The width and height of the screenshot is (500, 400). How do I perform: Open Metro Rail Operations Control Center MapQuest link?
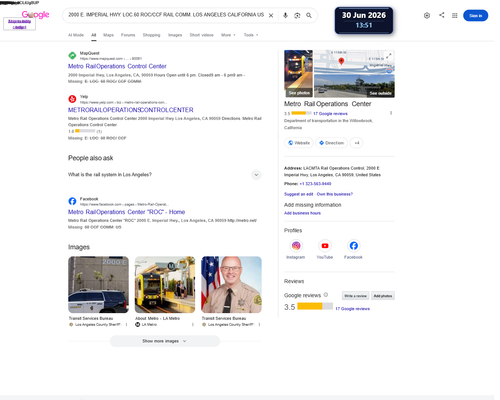117,66
